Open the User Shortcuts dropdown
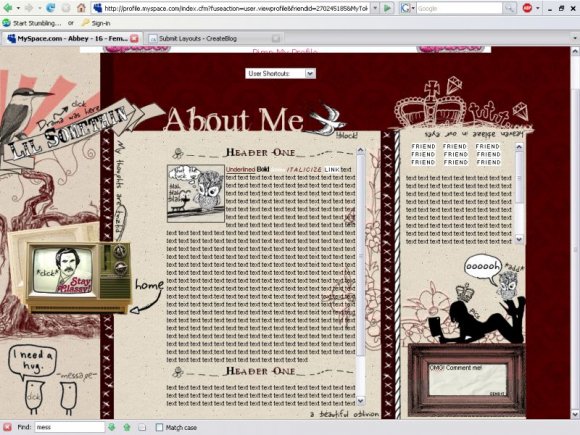The width and height of the screenshot is (580, 435). tap(280, 73)
